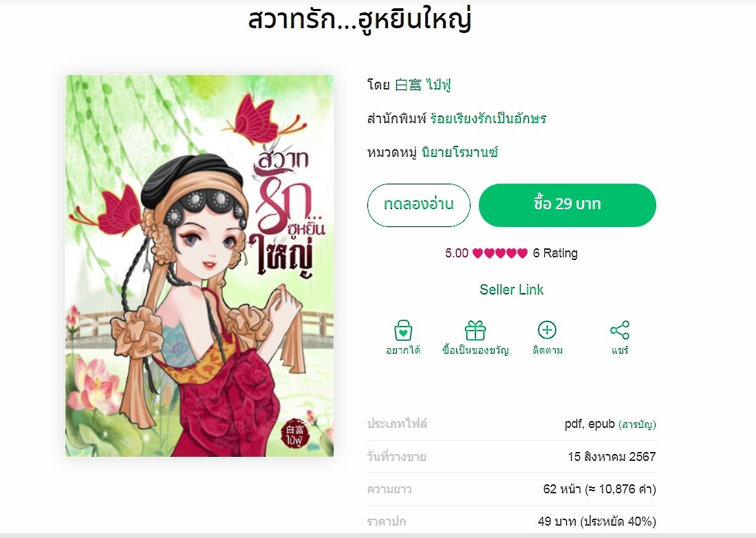
Task: Click the 6 Rating count text
Action: pyautogui.click(x=555, y=253)
